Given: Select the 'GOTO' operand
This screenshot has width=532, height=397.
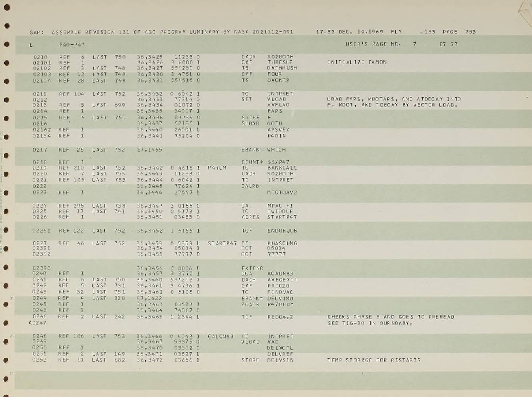Looking at the screenshot, I should click(275, 123).
